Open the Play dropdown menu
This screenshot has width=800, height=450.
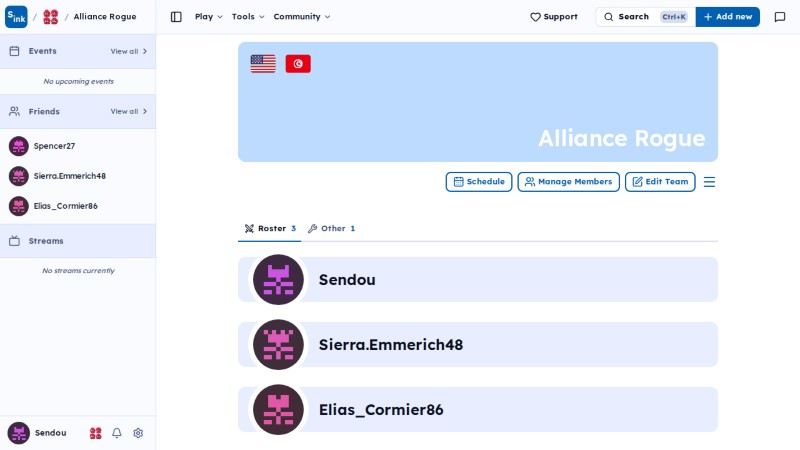point(209,17)
